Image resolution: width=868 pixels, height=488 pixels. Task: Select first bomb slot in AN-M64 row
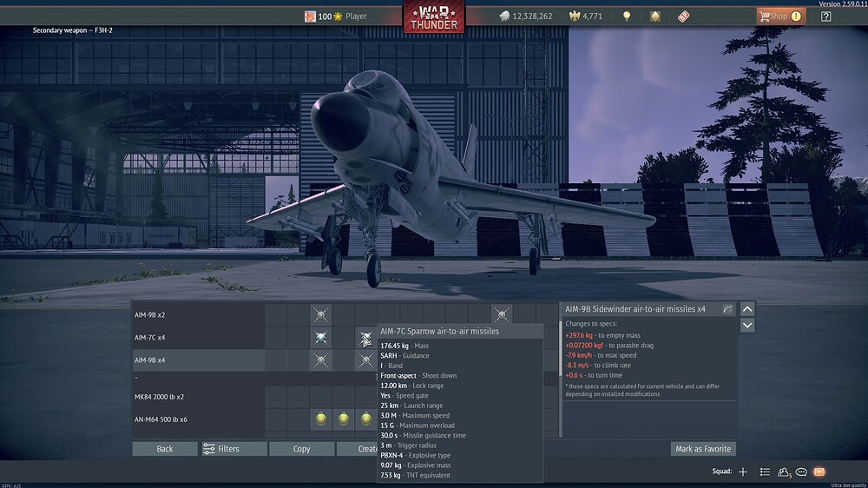tap(320, 419)
